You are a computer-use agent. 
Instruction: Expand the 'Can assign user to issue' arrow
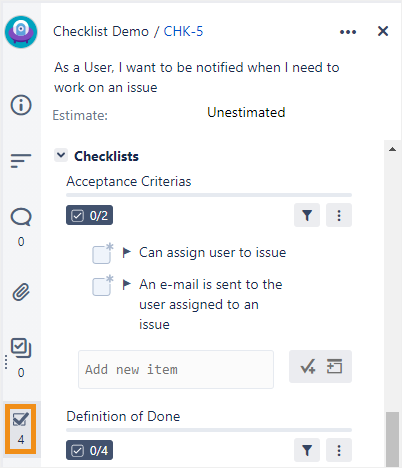coord(126,252)
